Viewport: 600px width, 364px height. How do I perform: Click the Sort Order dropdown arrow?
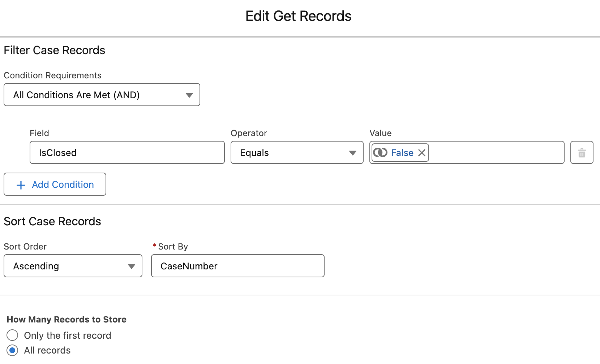[x=131, y=266]
